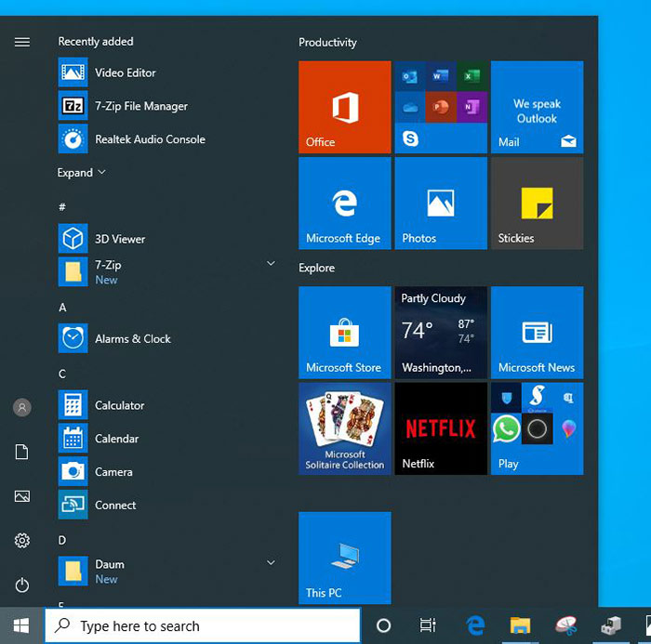Open Settings gear in Start sidebar
Image resolution: width=651 pixels, height=644 pixels.
pyautogui.click(x=22, y=540)
